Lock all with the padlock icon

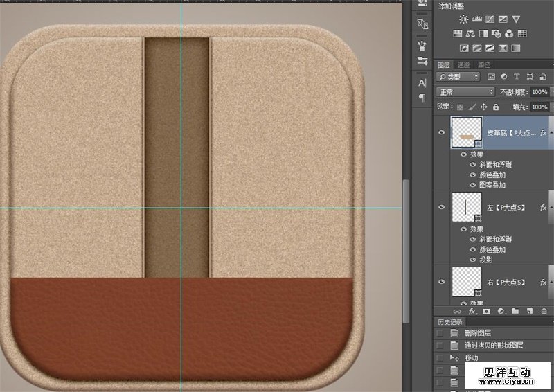click(496, 107)
